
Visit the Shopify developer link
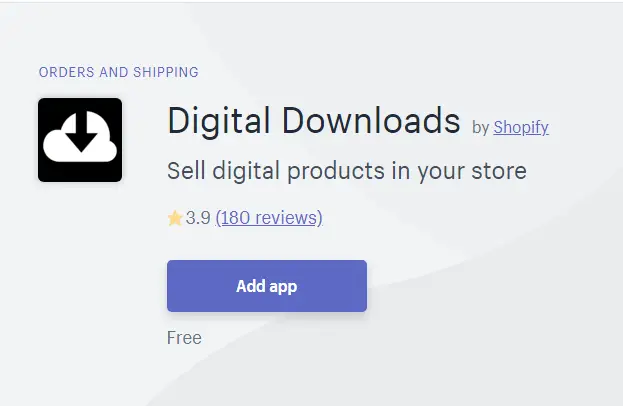coord(521,127)
